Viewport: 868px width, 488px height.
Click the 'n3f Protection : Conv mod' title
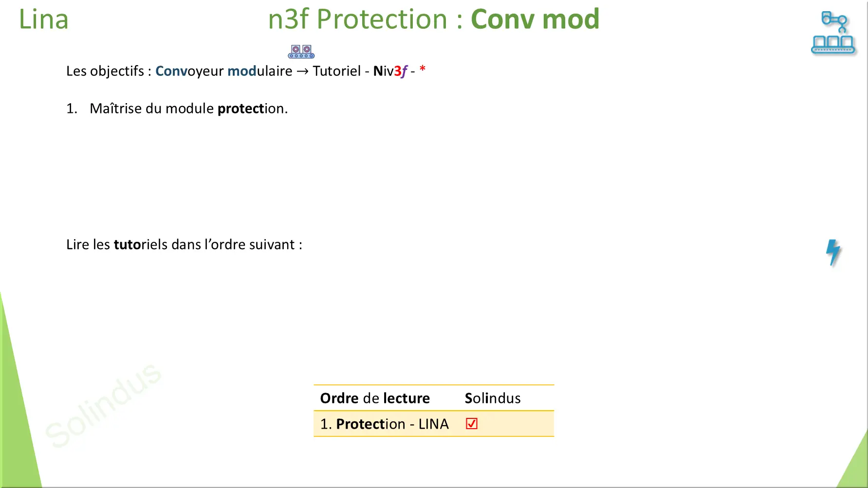coord(433,19)
